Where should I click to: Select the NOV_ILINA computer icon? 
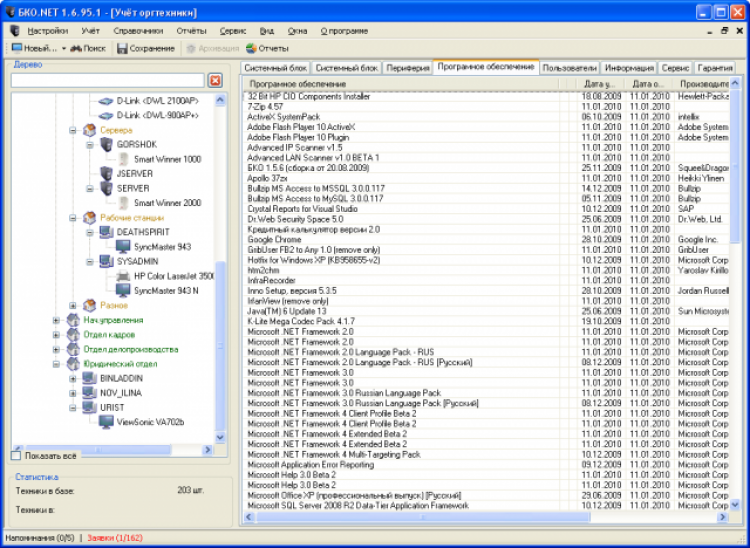[x=89, y=393]
